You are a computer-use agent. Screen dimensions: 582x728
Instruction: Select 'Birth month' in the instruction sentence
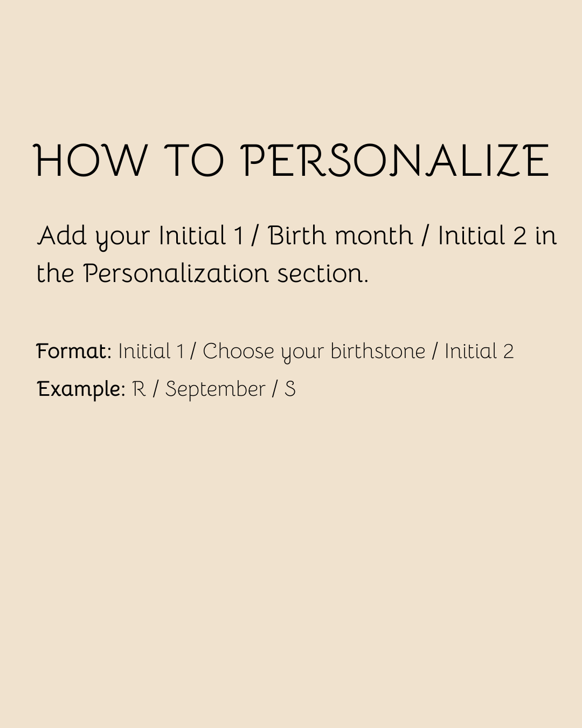coord(341,236)
